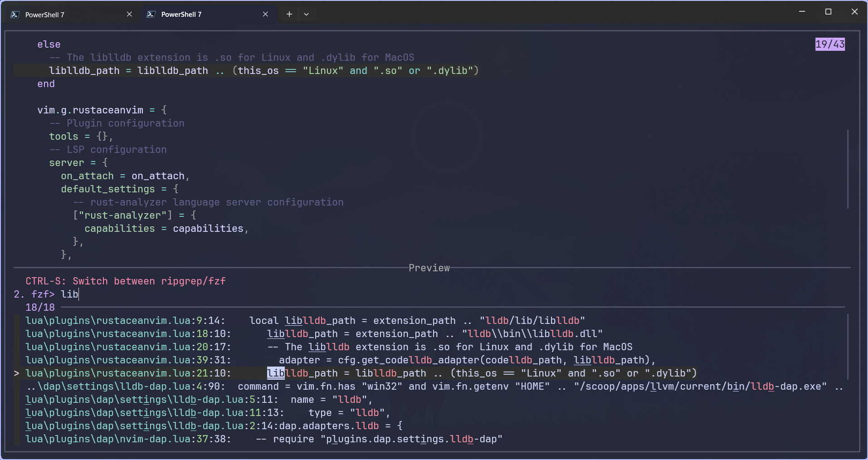Click the 'CTRL-S: Switch between ripgrep/fzf' header
The height and width of the screenshot is (460, 868).
pyautogui.click(x=126, y=281)
